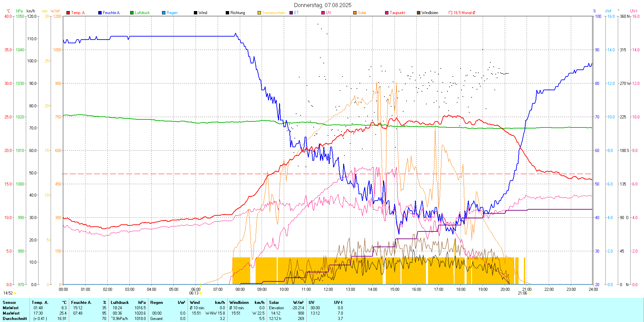Screen dimensions: 644x322
Task: Click the chart title Donnerstag, 07.08.2025
Action: point(323,5)
